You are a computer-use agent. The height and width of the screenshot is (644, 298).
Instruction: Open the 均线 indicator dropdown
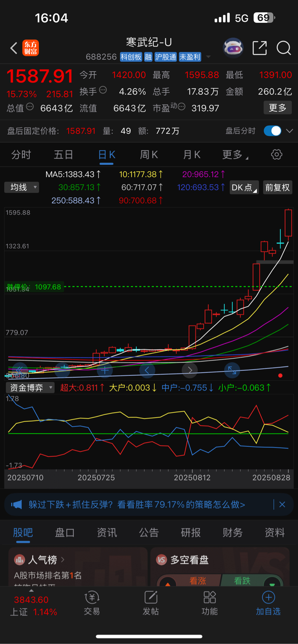[22, 188]
